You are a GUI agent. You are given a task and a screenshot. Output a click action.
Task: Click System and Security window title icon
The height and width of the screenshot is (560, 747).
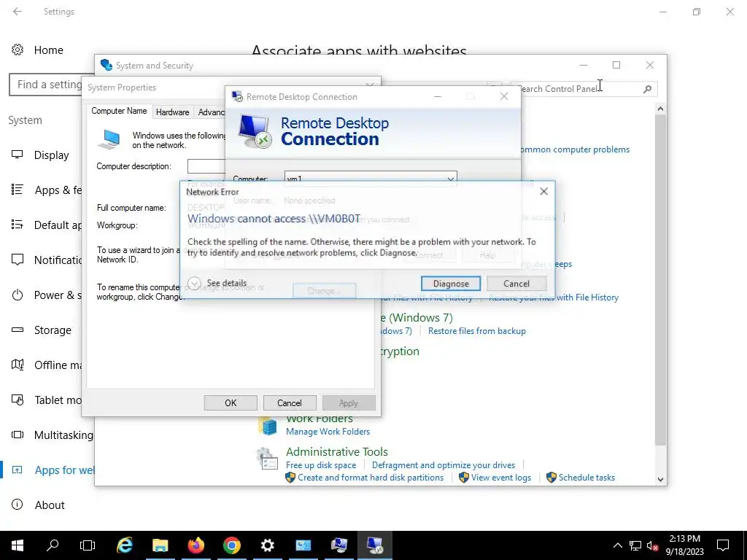tap(107, 65)
